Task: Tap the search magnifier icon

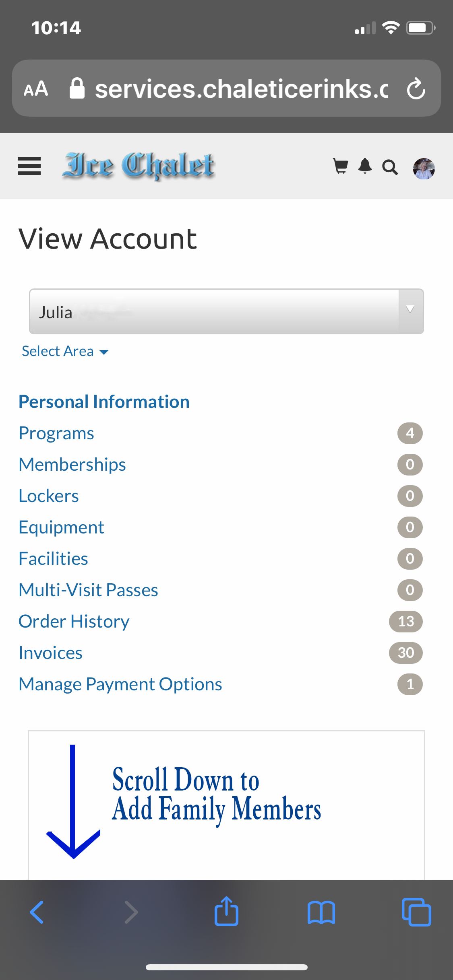Action: (390, 167)
